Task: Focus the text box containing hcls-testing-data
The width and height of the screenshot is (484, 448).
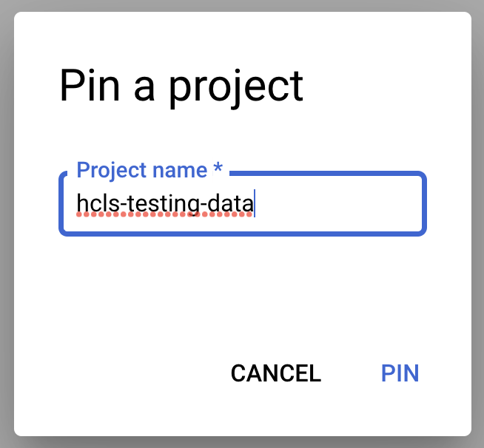Action: click(x=242, y=205)
